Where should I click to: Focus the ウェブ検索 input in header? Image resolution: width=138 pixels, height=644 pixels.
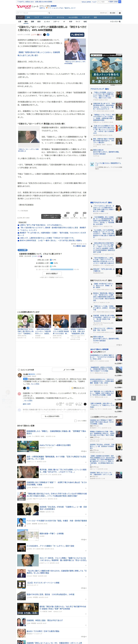[102, 2]
